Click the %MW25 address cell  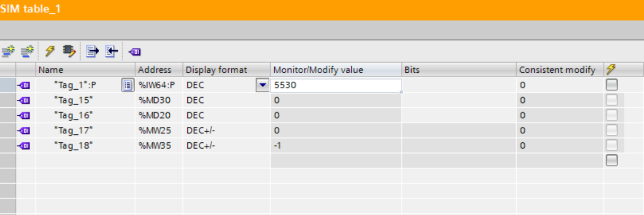[x=159, y=130]
